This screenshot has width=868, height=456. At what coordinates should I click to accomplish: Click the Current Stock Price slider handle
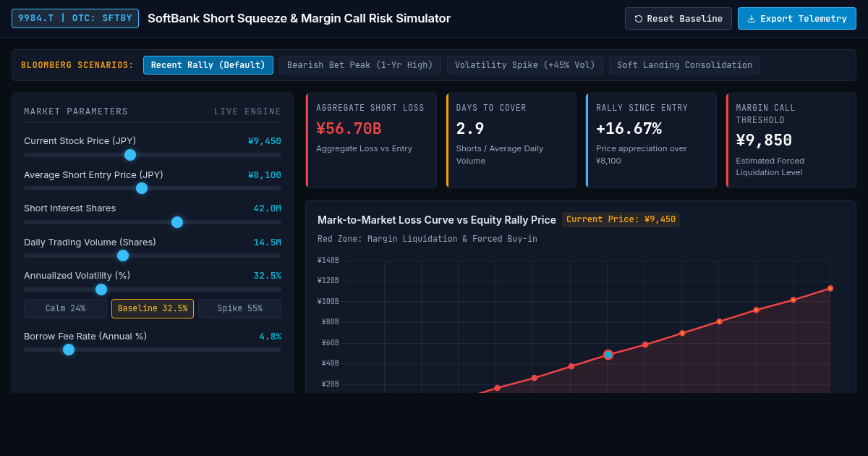pyautogui.click(x=130, y=155)
